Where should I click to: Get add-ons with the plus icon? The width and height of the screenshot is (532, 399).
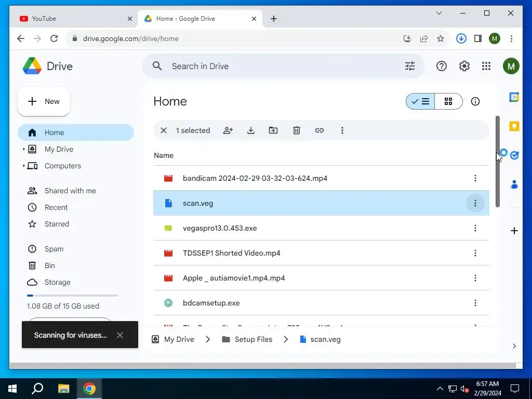[x=514, y=231]
